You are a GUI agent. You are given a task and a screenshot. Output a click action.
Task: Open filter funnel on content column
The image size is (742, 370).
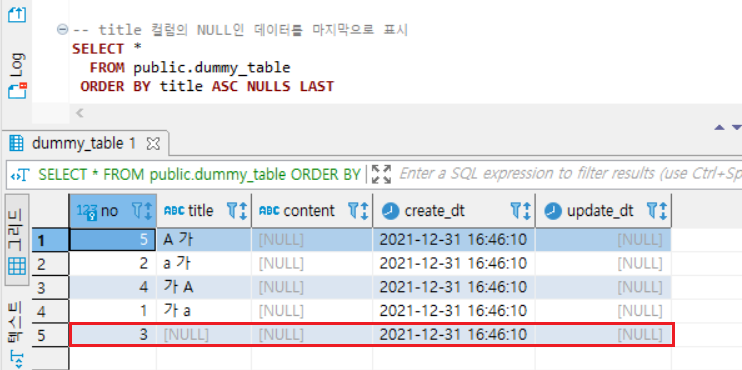tap(353, 211)
